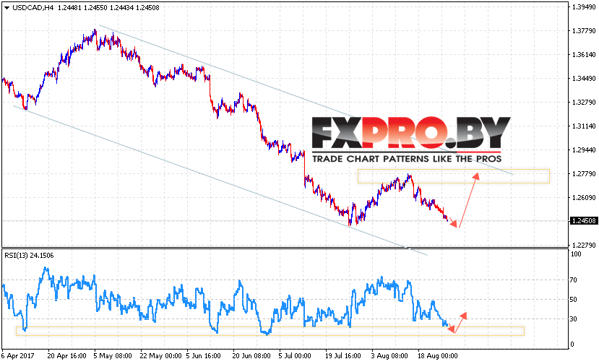Click the 22 May 00:00 time label
Screen dimensions: 599x364
(x=160, y=356)
